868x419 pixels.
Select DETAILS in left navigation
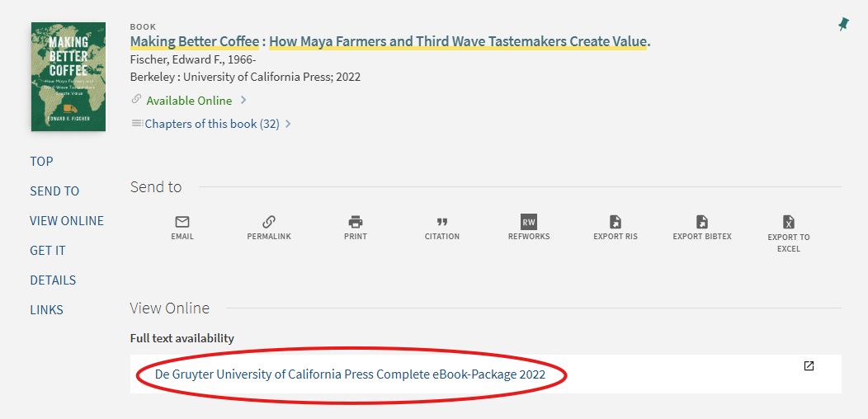coord(53,280)
